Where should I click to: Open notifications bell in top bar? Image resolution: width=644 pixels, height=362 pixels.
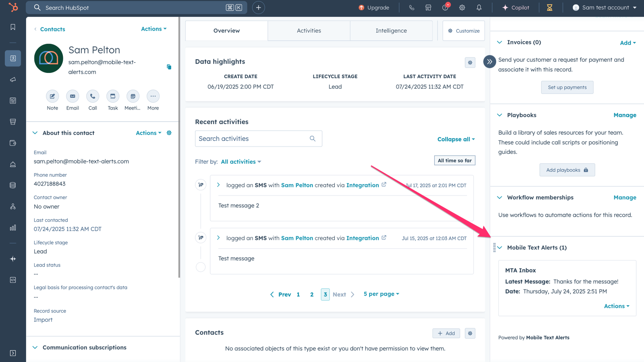click(479, 8)
